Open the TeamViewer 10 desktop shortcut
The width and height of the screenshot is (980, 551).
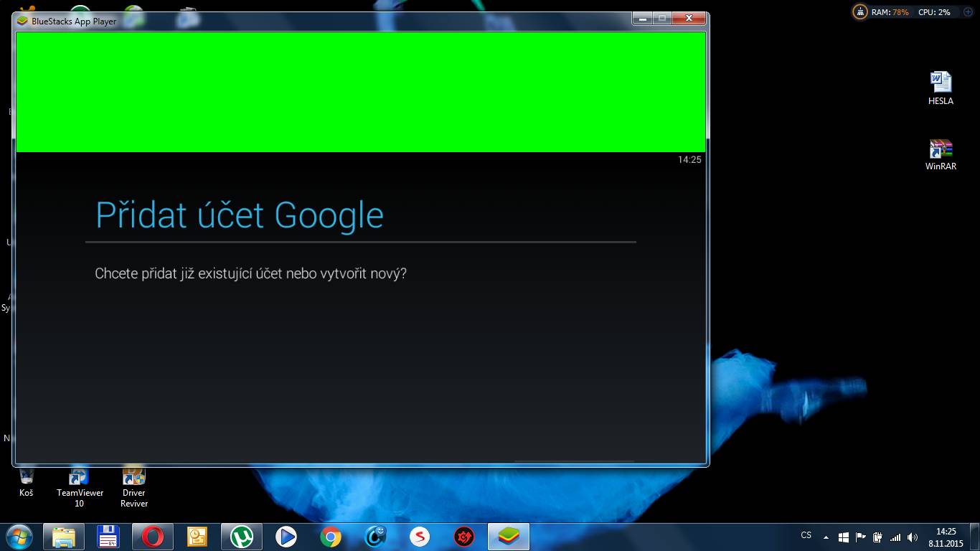click(x=80, y=487)
